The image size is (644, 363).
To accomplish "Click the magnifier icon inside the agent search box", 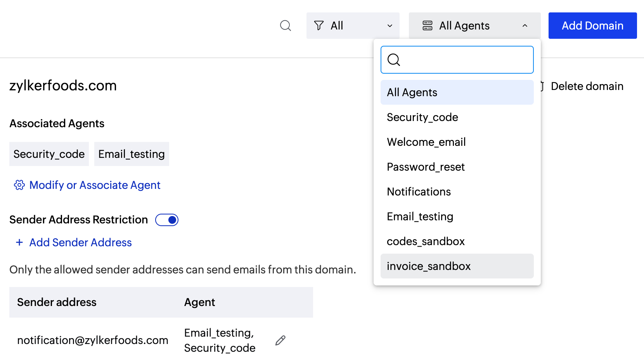I will 394,60.
